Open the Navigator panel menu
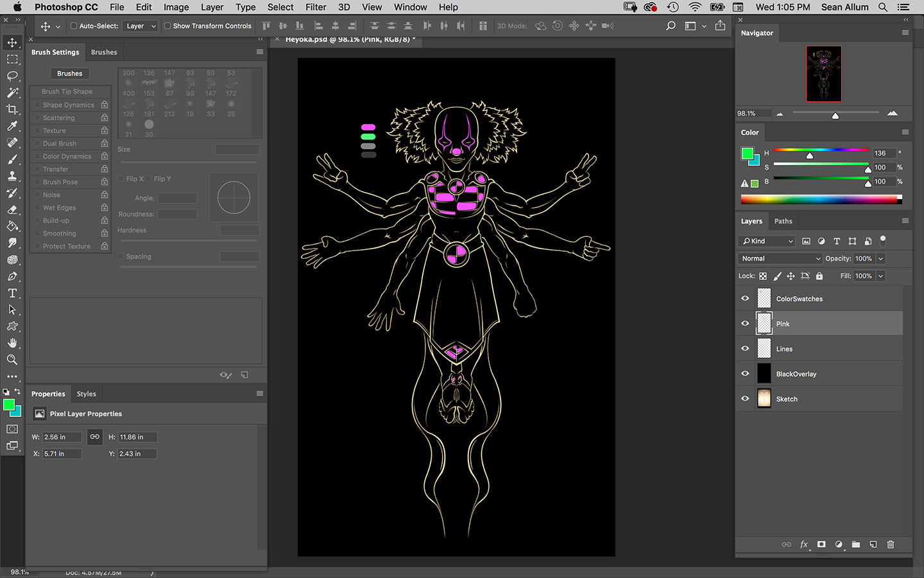924x578 pixels. (x=905, y=33)
